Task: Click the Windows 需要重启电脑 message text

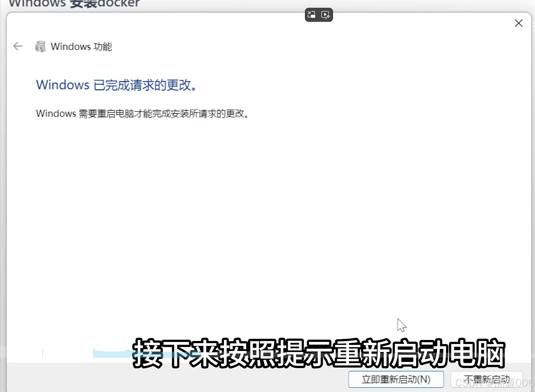Action: pos(142,114)
